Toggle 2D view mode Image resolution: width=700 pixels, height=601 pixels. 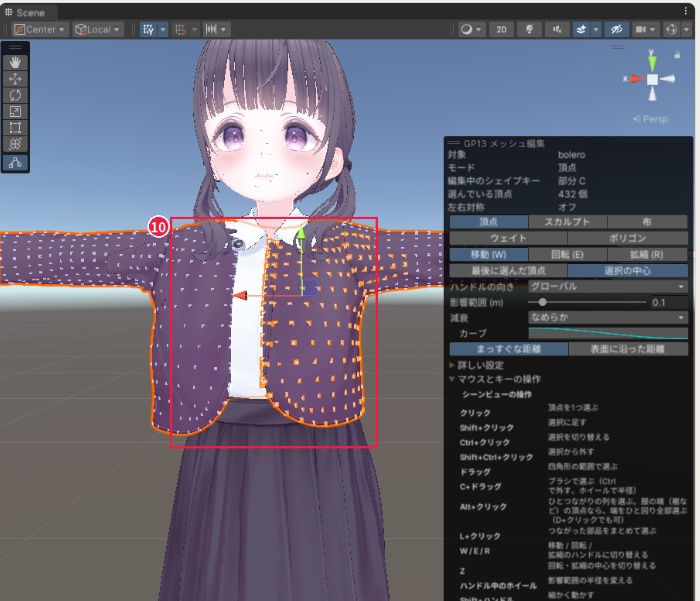501,29
